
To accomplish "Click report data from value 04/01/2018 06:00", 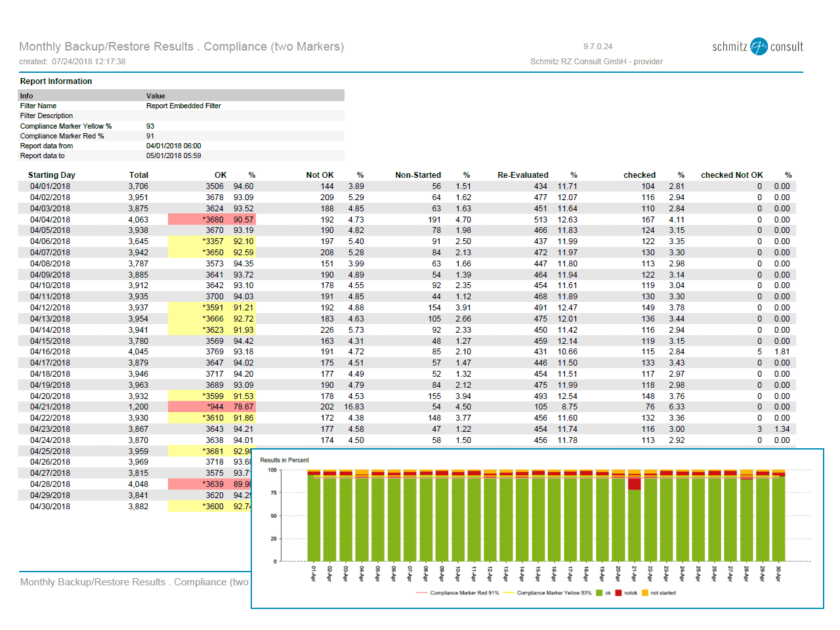I will [x=174, y=146].
